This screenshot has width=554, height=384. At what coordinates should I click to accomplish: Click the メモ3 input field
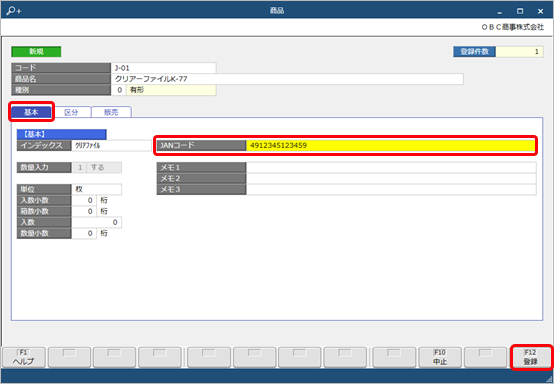coord(391,189)
